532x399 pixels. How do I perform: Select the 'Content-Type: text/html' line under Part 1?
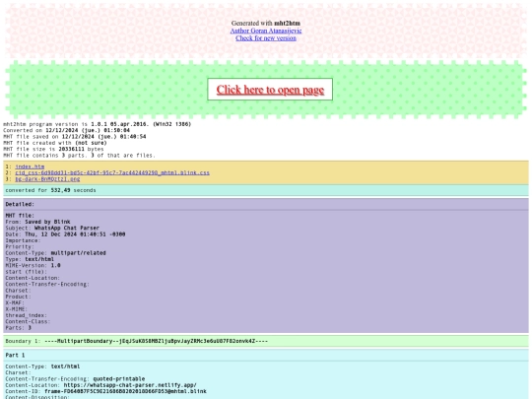(x=42, y=366)
